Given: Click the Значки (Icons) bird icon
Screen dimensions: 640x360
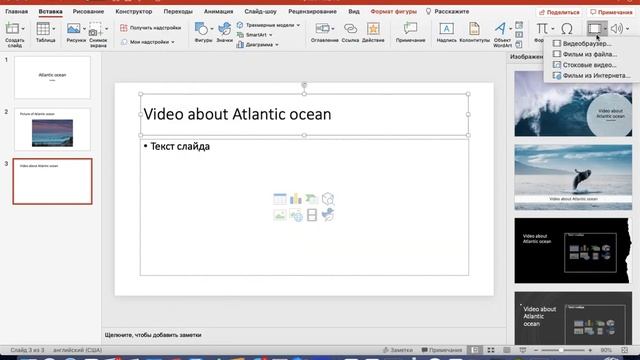Looking at the screenshot, I should pyautogui.click(x=224, y=29).
